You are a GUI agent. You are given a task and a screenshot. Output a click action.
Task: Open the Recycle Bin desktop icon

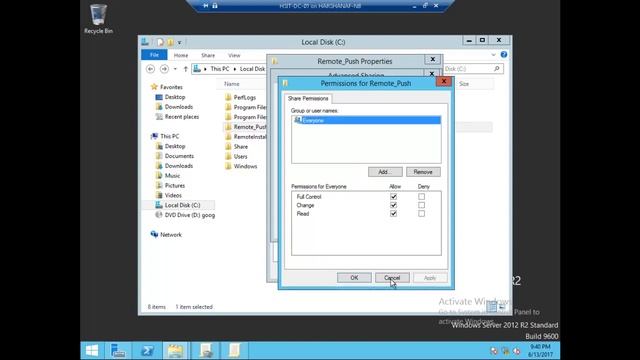(x=98, y=18)
